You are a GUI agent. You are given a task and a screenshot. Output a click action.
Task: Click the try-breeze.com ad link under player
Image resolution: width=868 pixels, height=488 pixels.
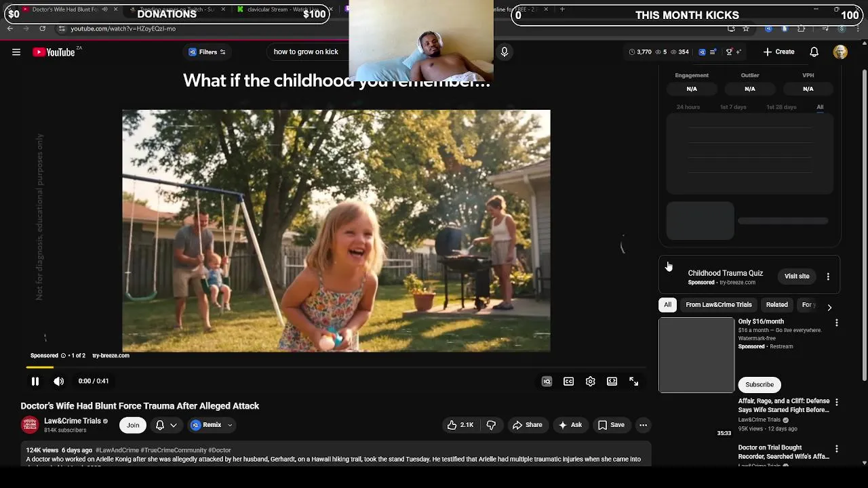click(111, 356)
